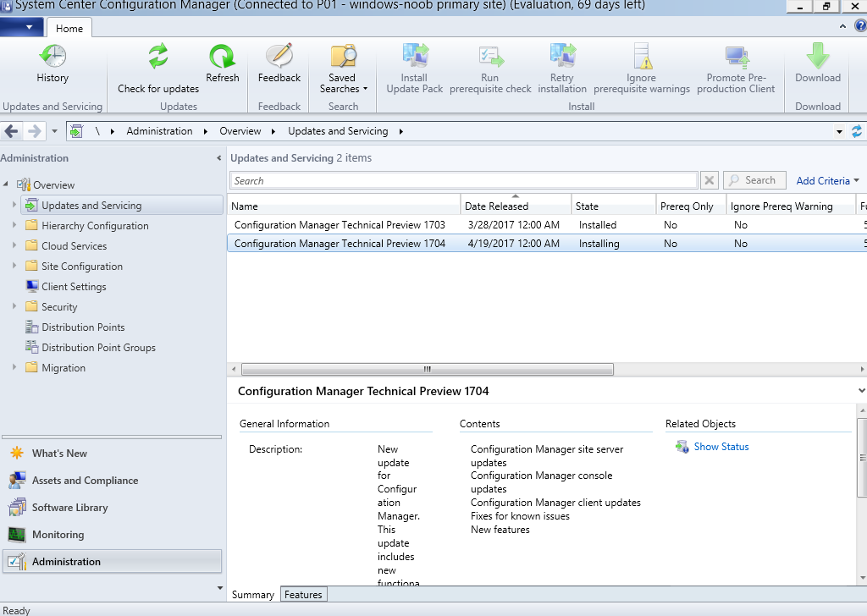
Task: Open navigation history dropdown arrow
Action: point(54,131)
